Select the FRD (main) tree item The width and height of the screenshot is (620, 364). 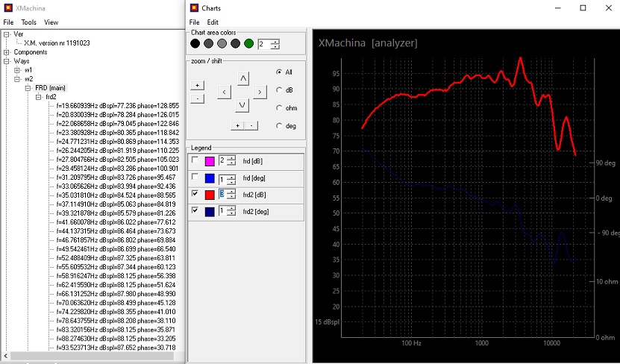coord(50,88)
